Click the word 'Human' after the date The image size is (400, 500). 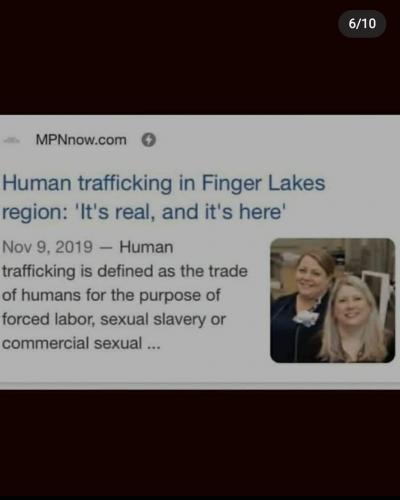click(146, 247)
